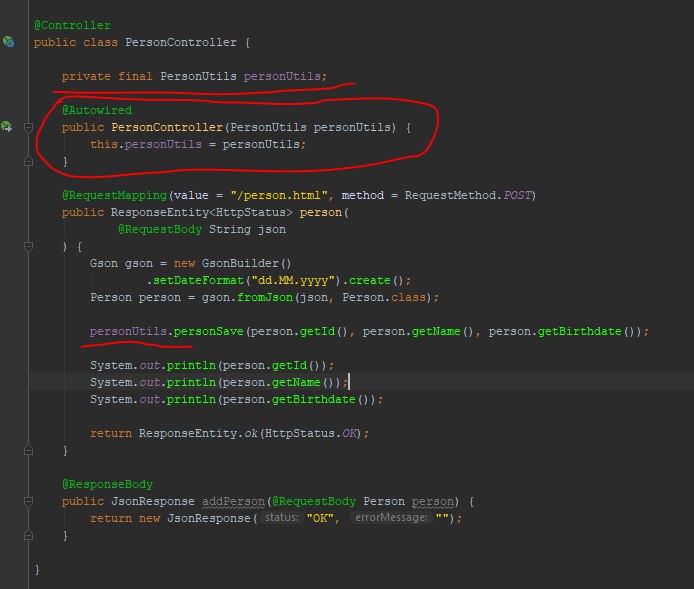Click the PersonUtils type in the private field line
The image size is (694, 589).
click(x=198, y=76)
